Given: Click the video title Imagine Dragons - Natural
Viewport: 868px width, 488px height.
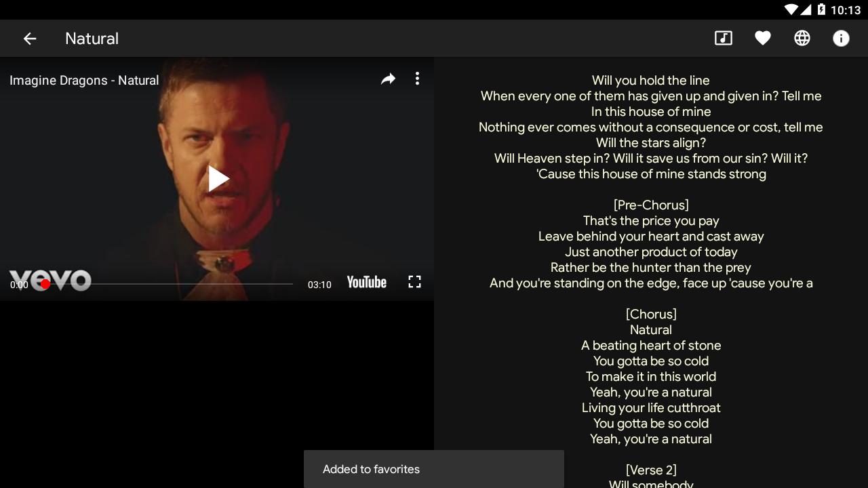Looking at the screenshot, I should point(84,80).
